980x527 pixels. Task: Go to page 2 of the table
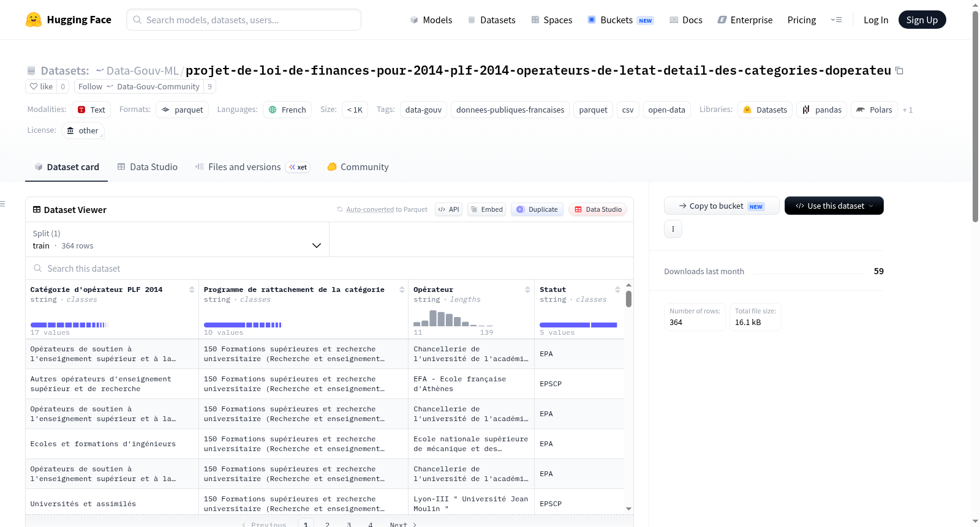tap(328, 524)
